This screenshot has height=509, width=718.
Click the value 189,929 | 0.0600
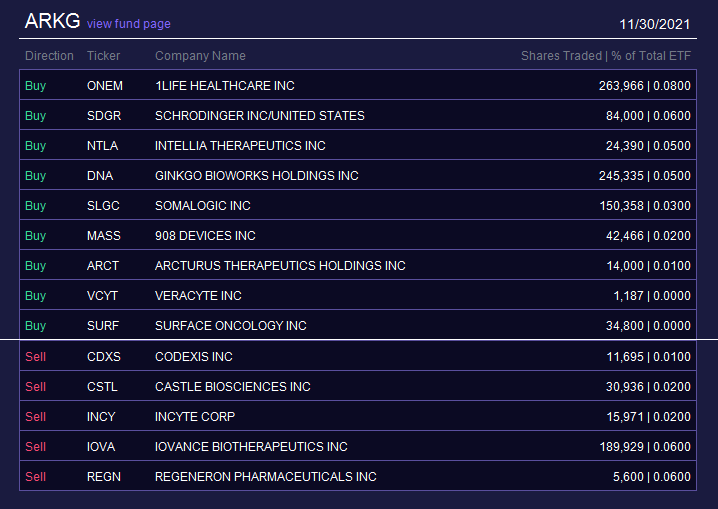(x=645, y=447)
